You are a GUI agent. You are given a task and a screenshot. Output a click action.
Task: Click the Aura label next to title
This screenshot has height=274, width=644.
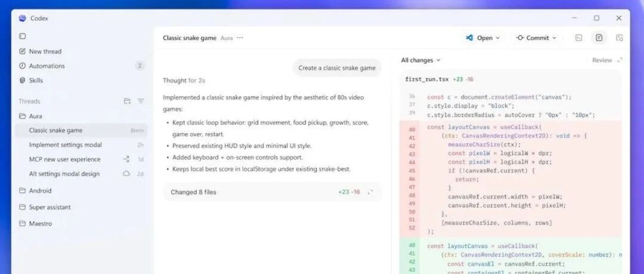pyautogui.click(x=227, y=38)
